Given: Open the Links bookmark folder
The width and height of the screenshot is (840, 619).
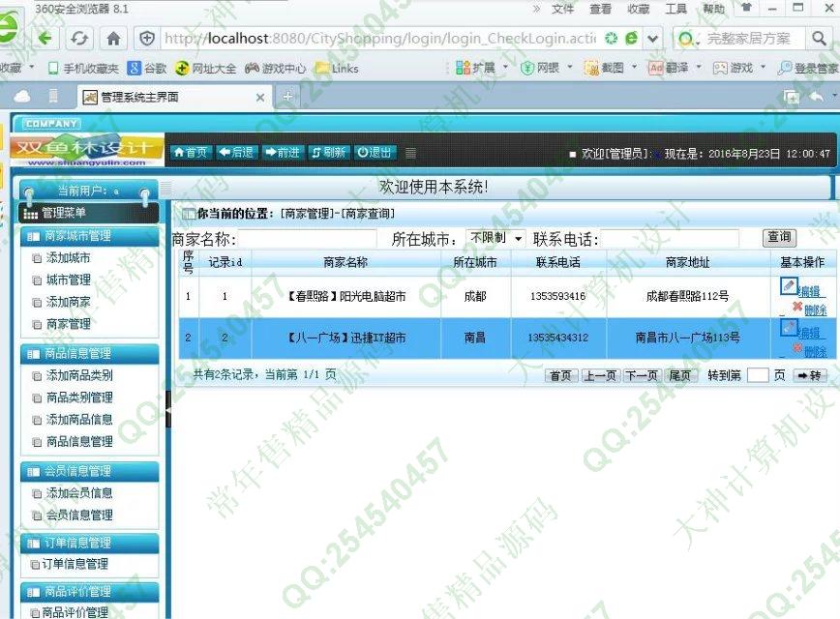Looking at the screenshot, I should 337,68.
